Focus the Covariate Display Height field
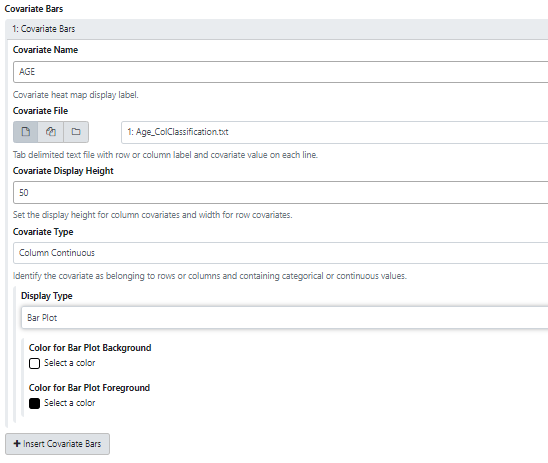Image resolution: width=548 pixels, height=463 pixels. coord(281,193)
